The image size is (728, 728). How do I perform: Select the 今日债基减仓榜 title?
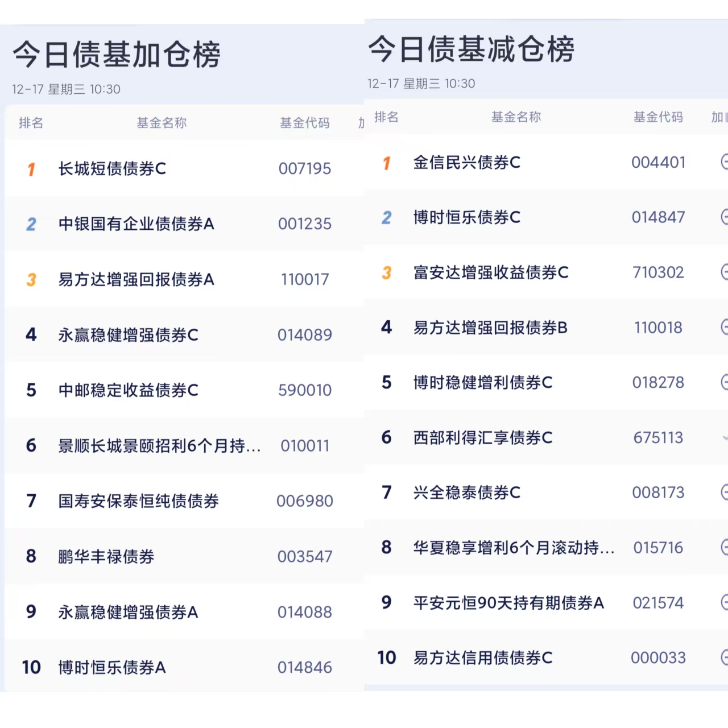click(x=471, y=49)
